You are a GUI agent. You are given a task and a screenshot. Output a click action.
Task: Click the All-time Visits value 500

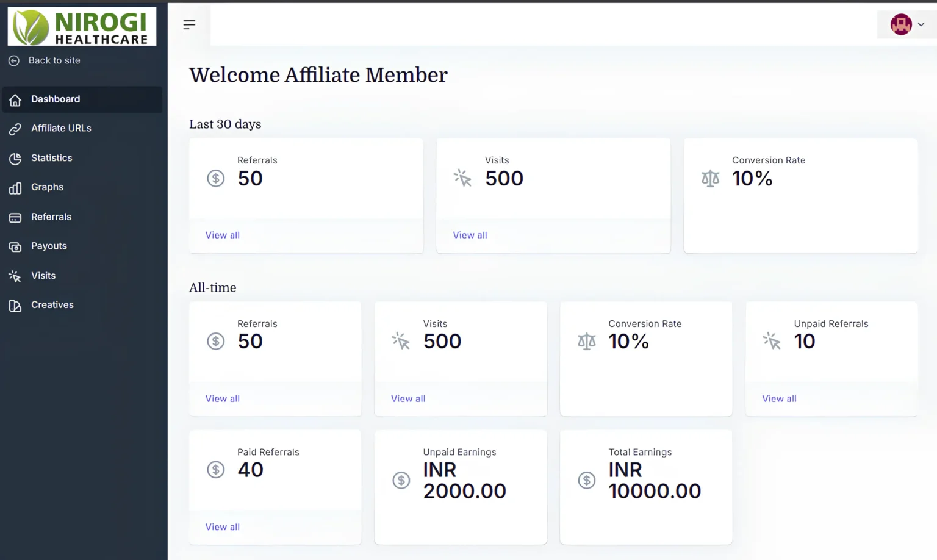pyautogui.click(x=442, y=341)
